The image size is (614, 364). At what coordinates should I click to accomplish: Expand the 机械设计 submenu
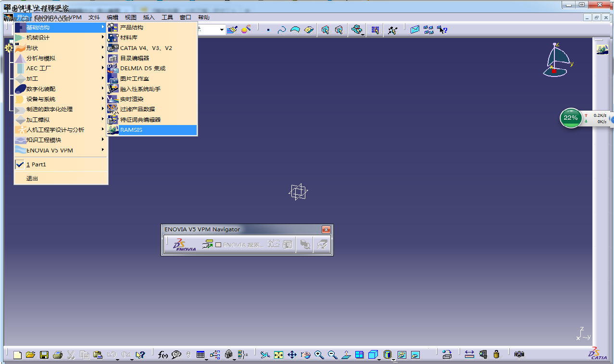coord(61,38)
